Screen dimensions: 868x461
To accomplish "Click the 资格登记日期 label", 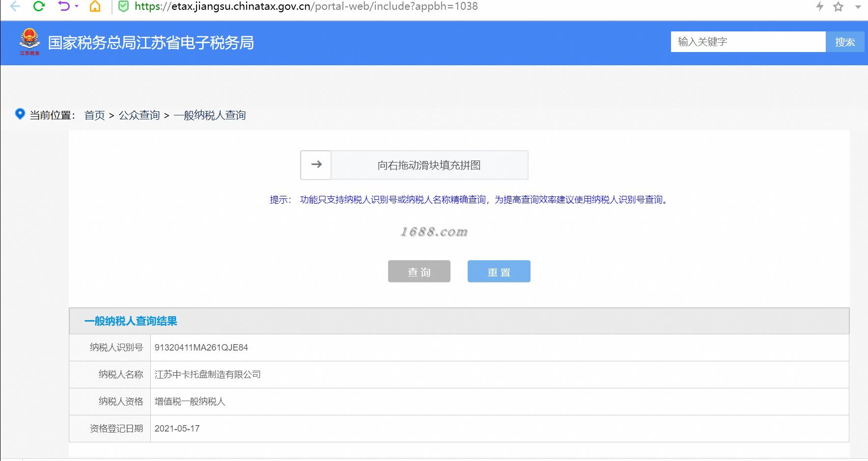I will [x=116, y=429].
